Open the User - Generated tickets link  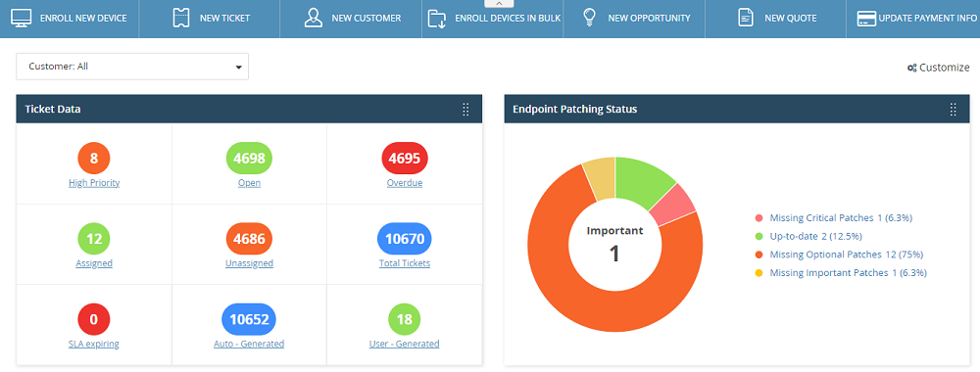pyautogui.click(x=405, y=344)
